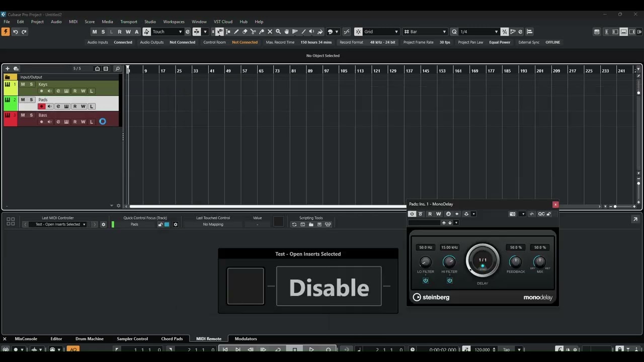
Task: Switch to the Modulators tab
Action: [246, 339]
